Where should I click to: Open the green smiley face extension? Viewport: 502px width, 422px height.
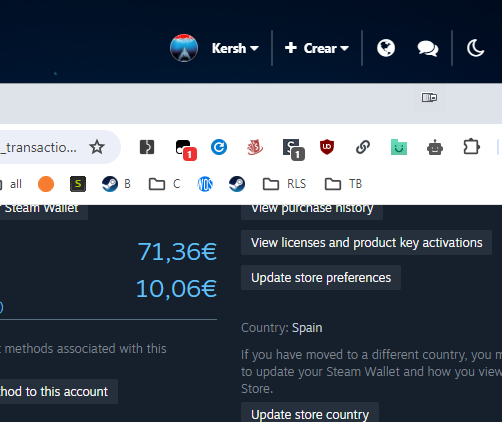[399, 147]
